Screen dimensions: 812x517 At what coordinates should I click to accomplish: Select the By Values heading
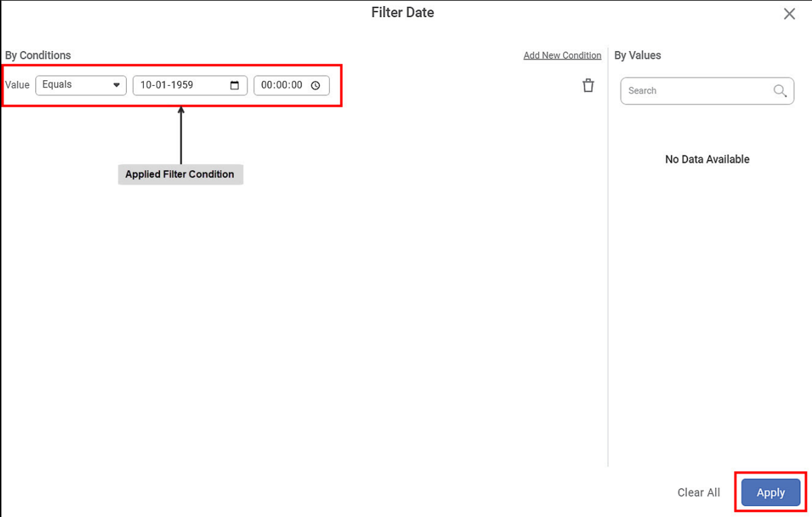[x=637, y=55]
